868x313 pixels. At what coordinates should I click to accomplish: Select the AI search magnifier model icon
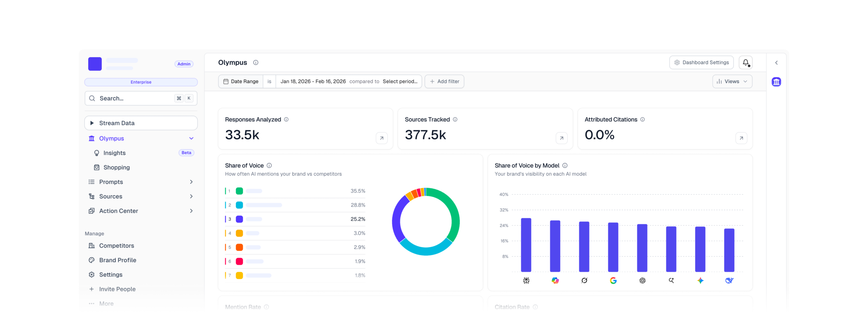671,280
